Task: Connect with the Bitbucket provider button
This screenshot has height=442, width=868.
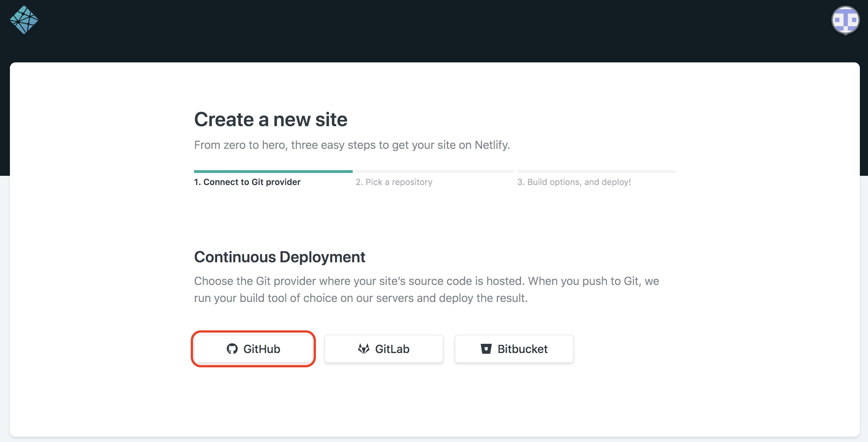Action: pos(514,349)
